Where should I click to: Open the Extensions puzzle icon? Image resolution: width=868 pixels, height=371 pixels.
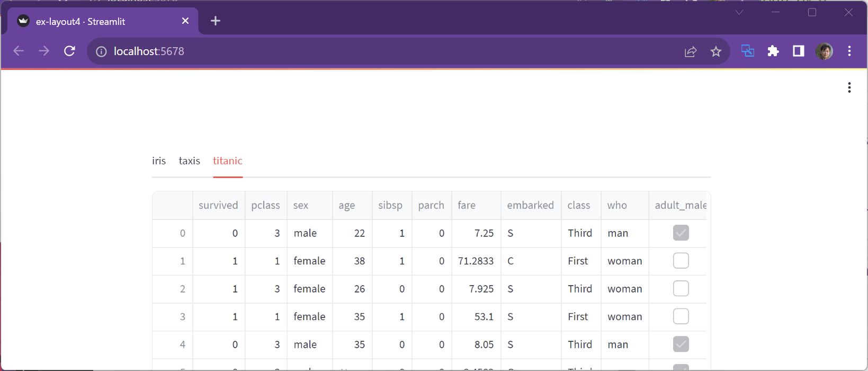[773, 51]
